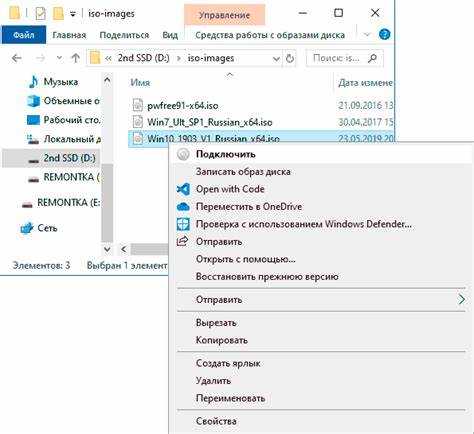This screenshot has height=434, width=474.
Task: Click the Up one level arrow
Action: point(76,58)
